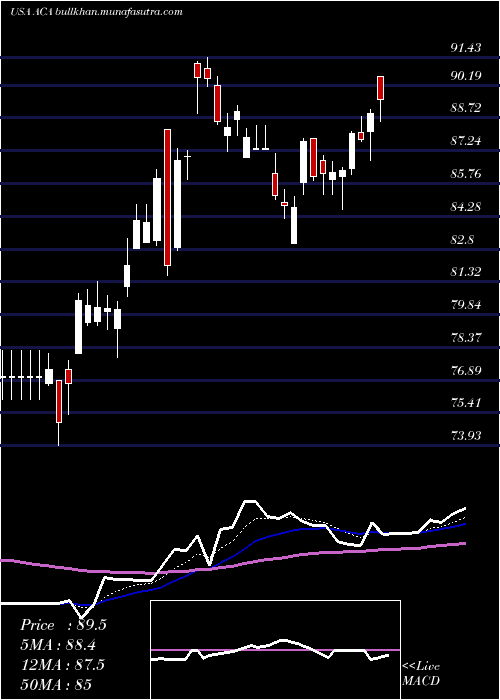
Task: Click the 75.41 price axis label
Action: click(466, 403)
